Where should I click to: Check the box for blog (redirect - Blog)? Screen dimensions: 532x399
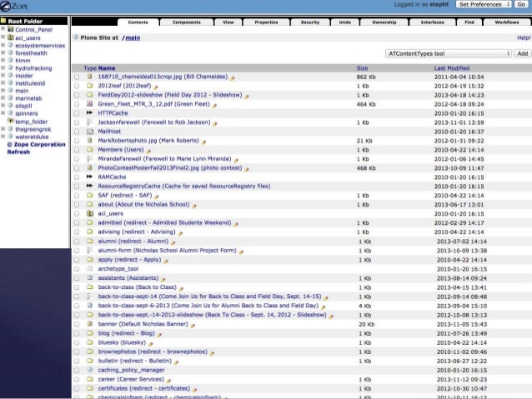click(77, 333)
